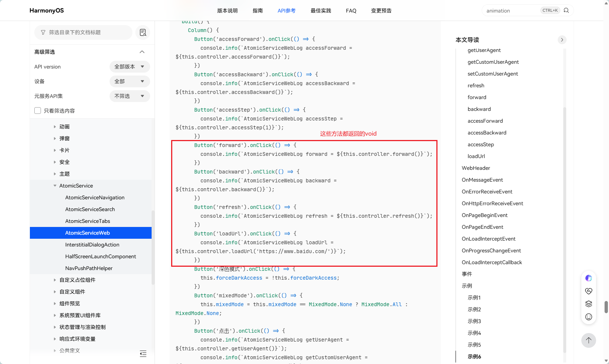Click the back-to-top arrow button
The width and height of the screenshot is (609, 364).
coord(589,340)
